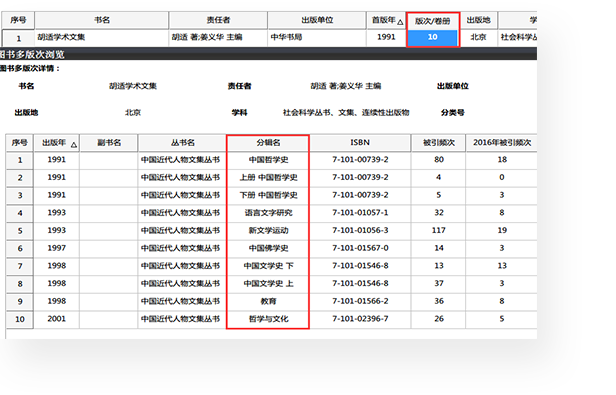This screenshot has width=616, height=395.
Task: Select the 1991 first-edition year cell in top table
Action: tap(386, 38)
